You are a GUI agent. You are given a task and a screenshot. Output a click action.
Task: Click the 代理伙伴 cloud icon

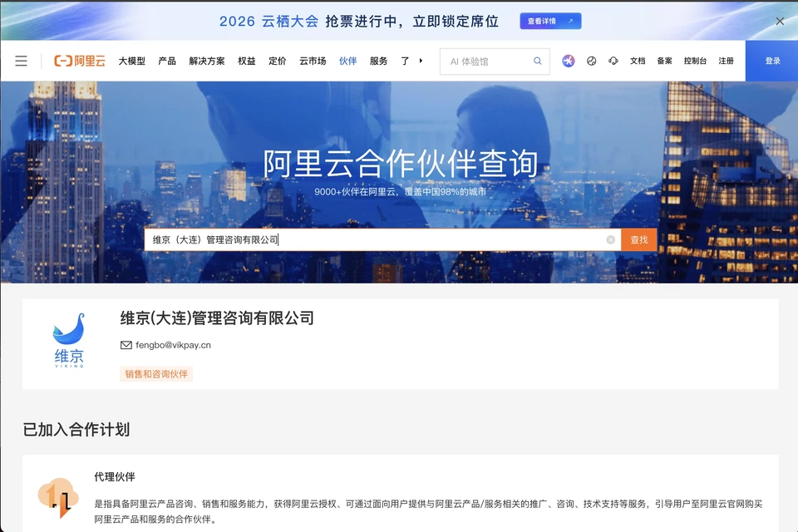pyautogui.click(x=58, y=497)
